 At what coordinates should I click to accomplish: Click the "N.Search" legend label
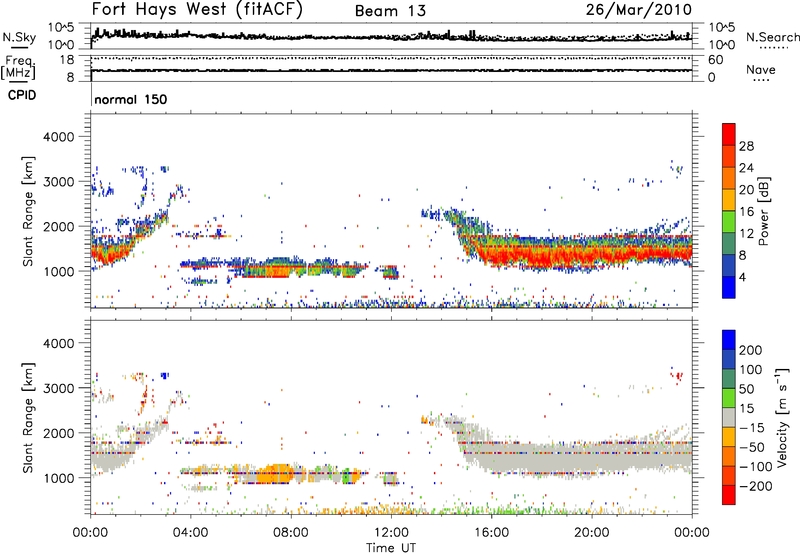[772, 37]
